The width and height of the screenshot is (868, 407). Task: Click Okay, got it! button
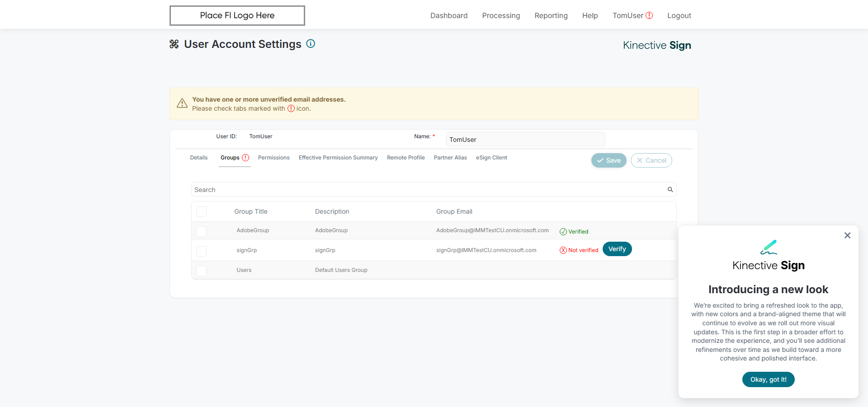[769, 379]
